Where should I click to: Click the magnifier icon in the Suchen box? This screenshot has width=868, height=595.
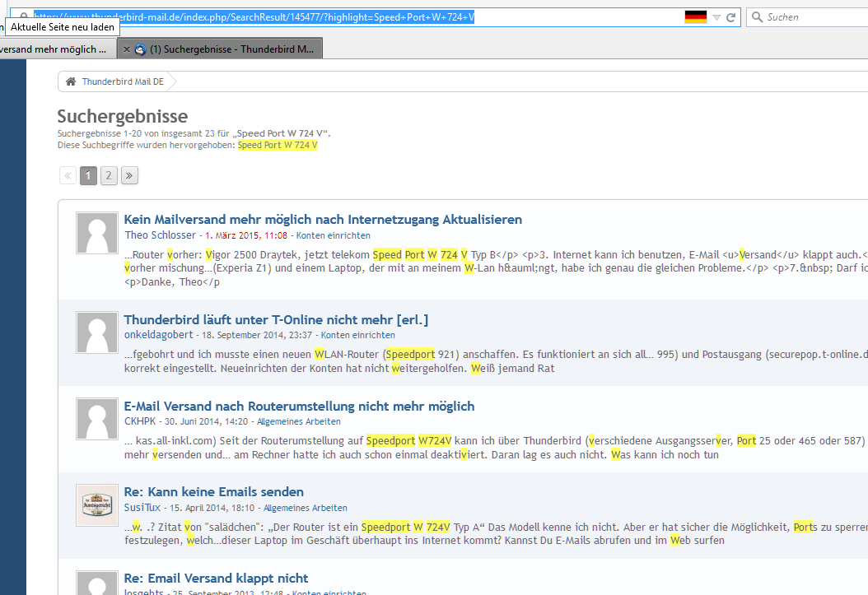(756, 17)
